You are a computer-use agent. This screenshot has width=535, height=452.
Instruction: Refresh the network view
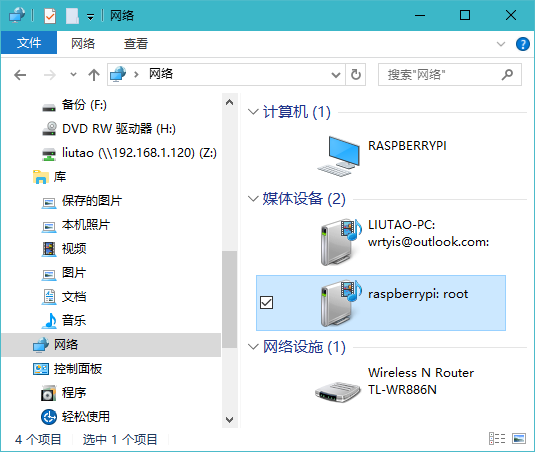356,74
